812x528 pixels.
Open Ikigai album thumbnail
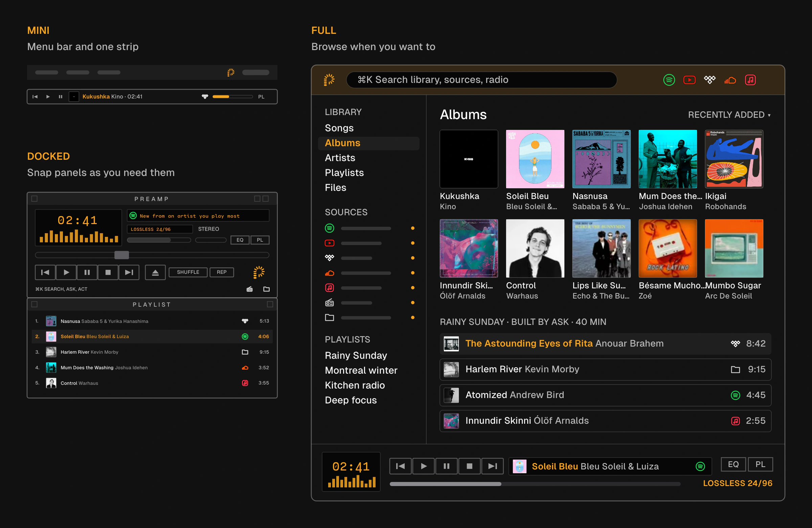click(x=734, y=159)
